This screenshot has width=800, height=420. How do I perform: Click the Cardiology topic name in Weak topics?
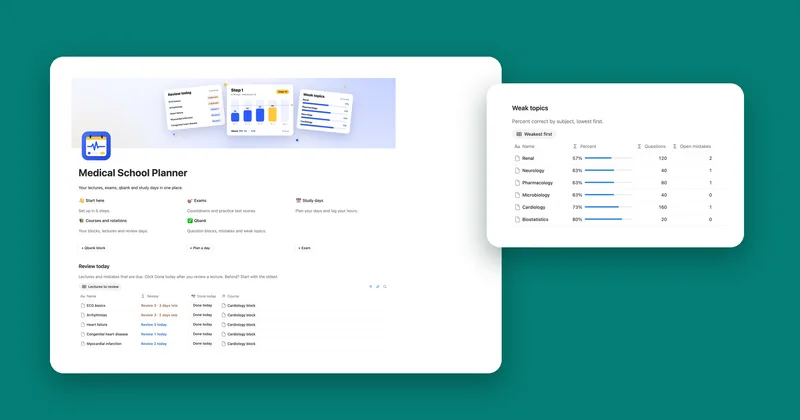(x=534, y=207)
